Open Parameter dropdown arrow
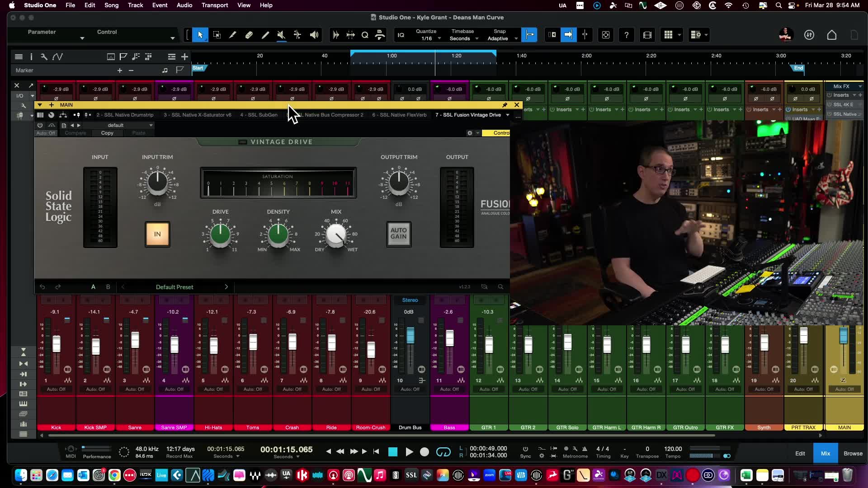Image resolution: width=868 pixels, height=488 pixels. pyautogui.click(x=82, y=38)
